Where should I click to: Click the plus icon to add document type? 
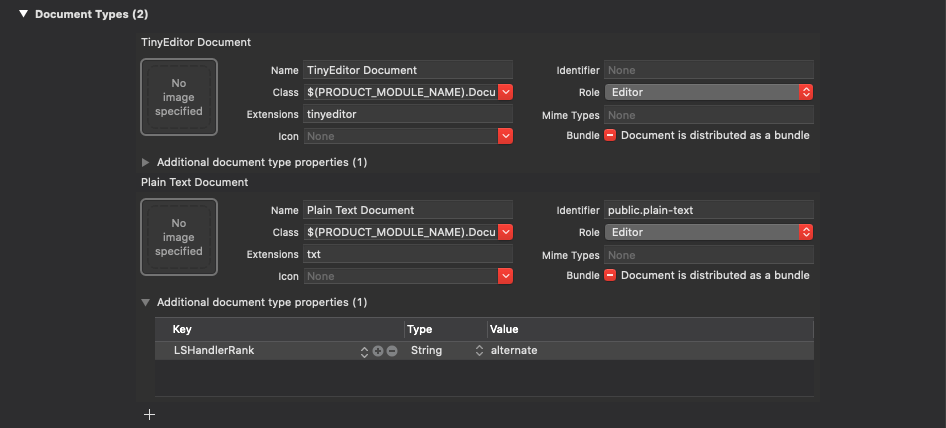(149, 414)
